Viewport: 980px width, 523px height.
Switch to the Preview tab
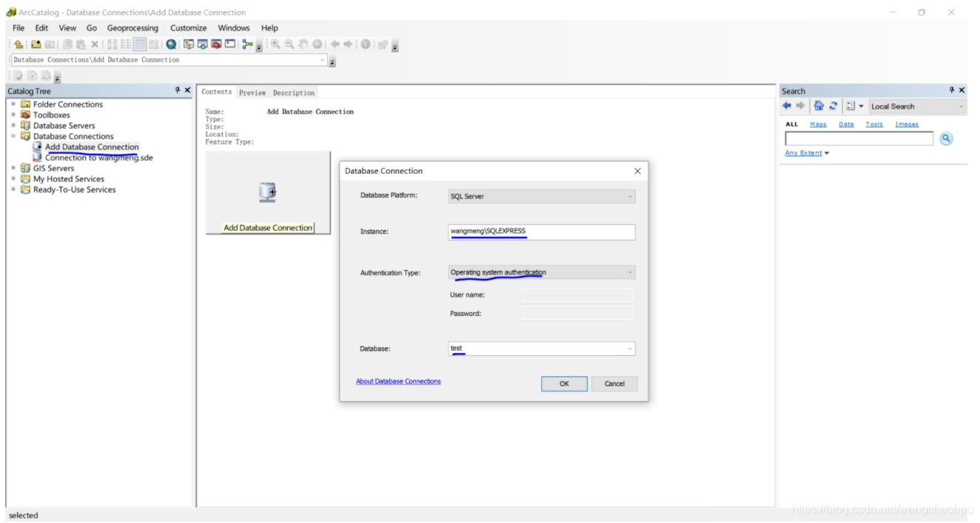[x=252, y=92]
